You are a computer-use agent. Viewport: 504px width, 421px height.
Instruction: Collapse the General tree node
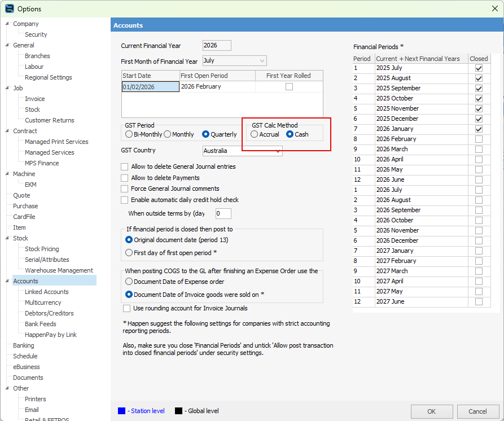(7, 45)
